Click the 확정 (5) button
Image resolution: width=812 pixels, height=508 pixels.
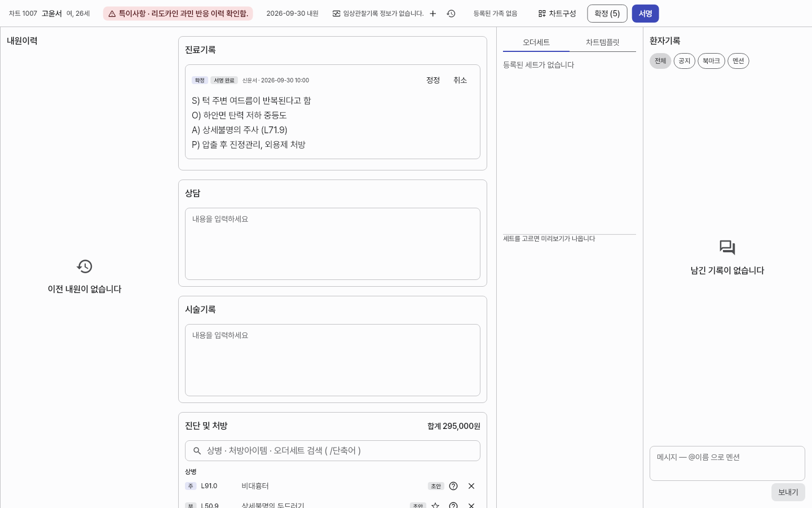607,14
